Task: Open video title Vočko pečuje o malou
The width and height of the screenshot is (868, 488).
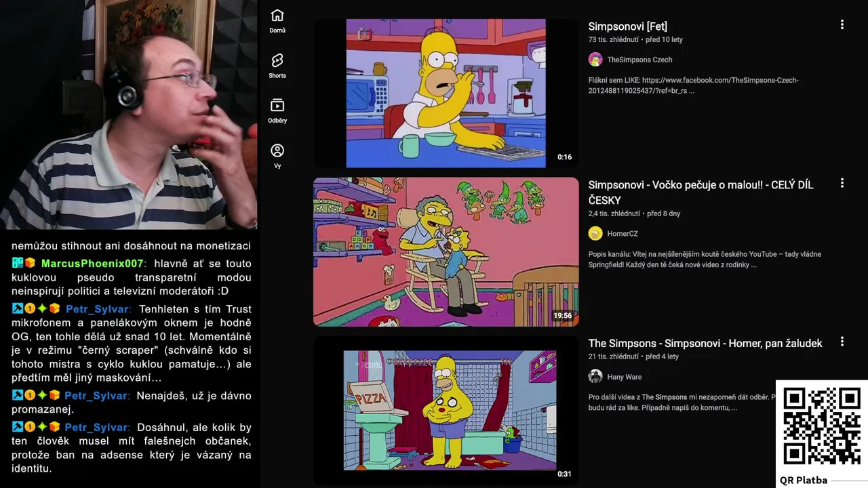Action: [701, 192]
